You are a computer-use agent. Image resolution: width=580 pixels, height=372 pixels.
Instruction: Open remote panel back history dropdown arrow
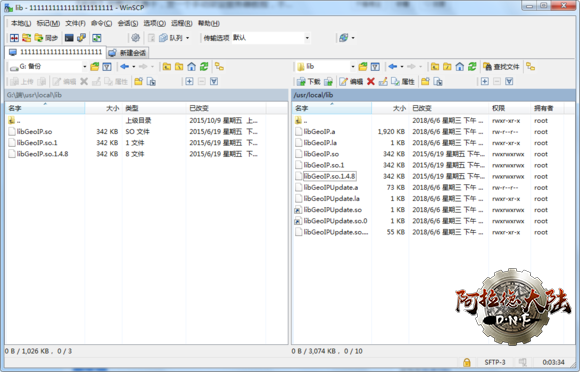coord(402,67)
